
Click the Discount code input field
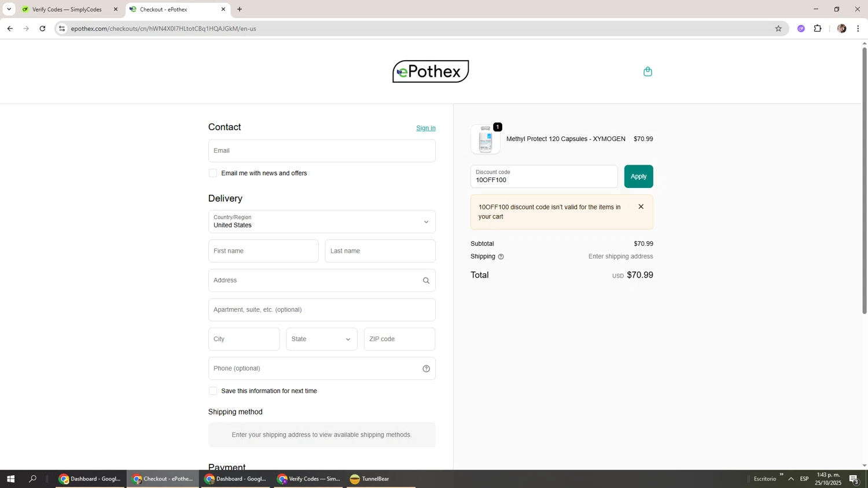click(544, 177)
